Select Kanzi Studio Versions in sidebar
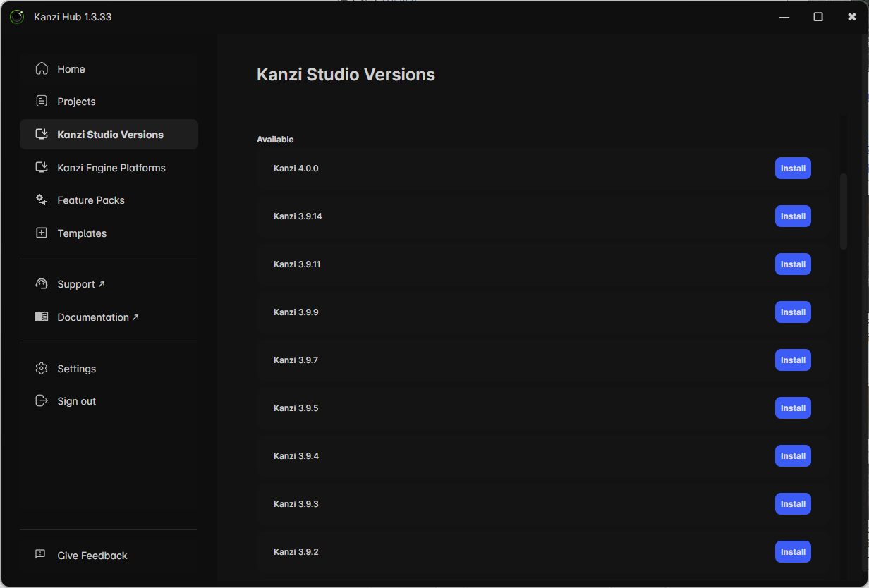The image size is (869, 588). coord(109,135)
